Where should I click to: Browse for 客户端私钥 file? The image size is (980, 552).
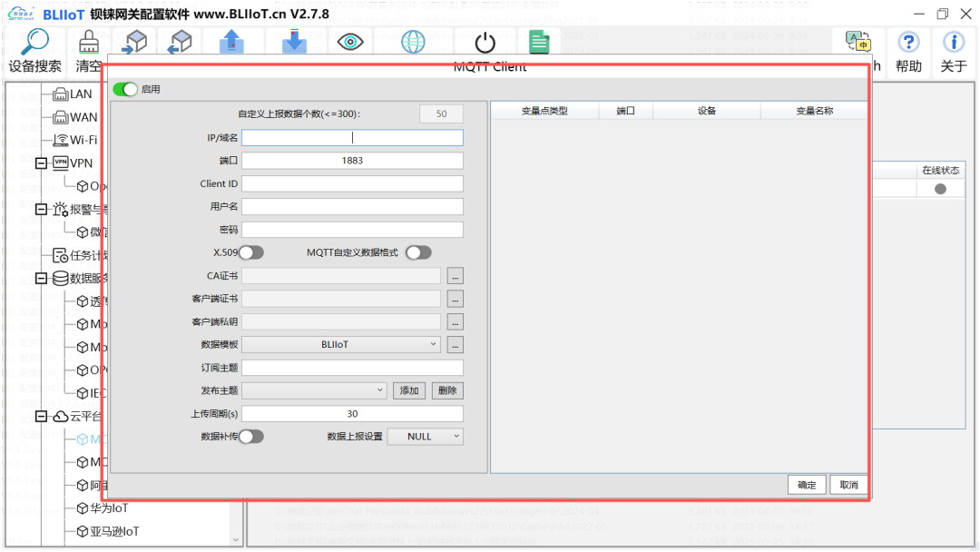click(x=455, y=322)
